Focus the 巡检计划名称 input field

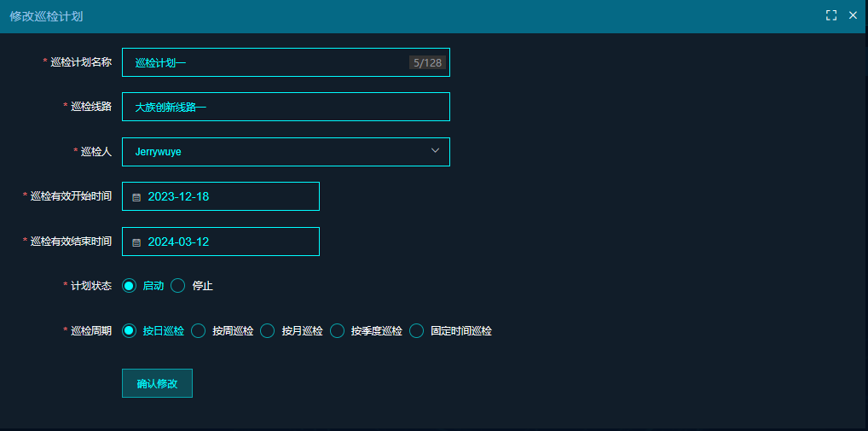click(x=286, y=62)
